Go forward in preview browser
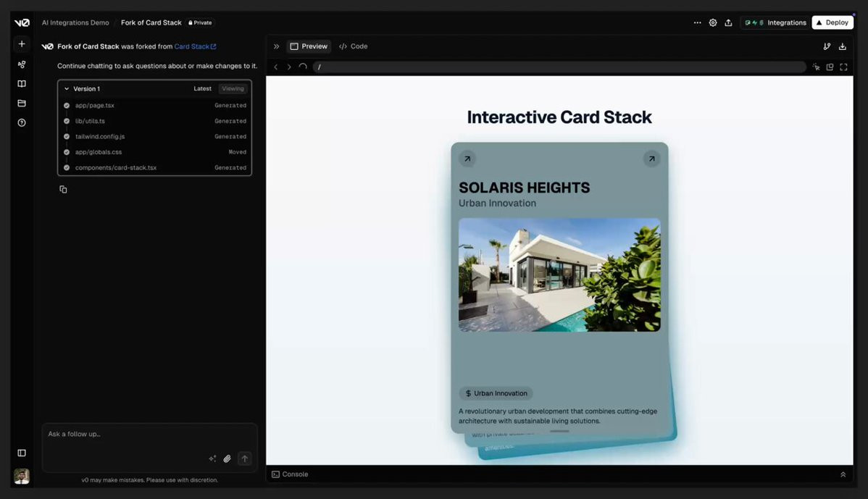The height and width of the screenshot is (499, 868). coord(289,67)
